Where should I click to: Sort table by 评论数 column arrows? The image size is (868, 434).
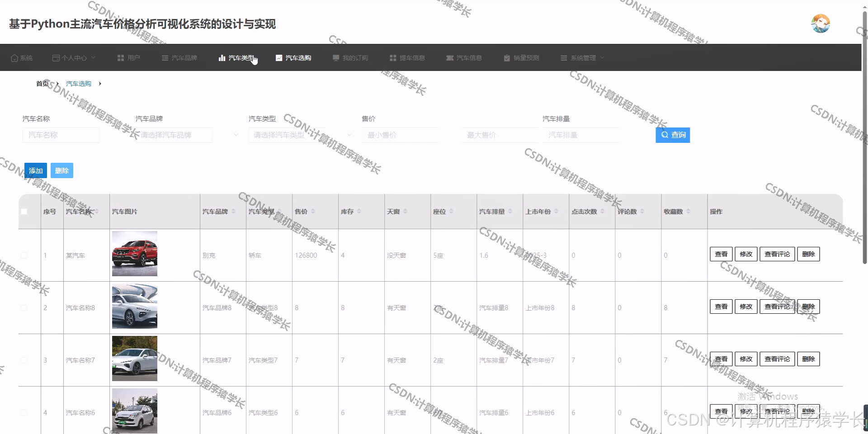pos(642,211)
